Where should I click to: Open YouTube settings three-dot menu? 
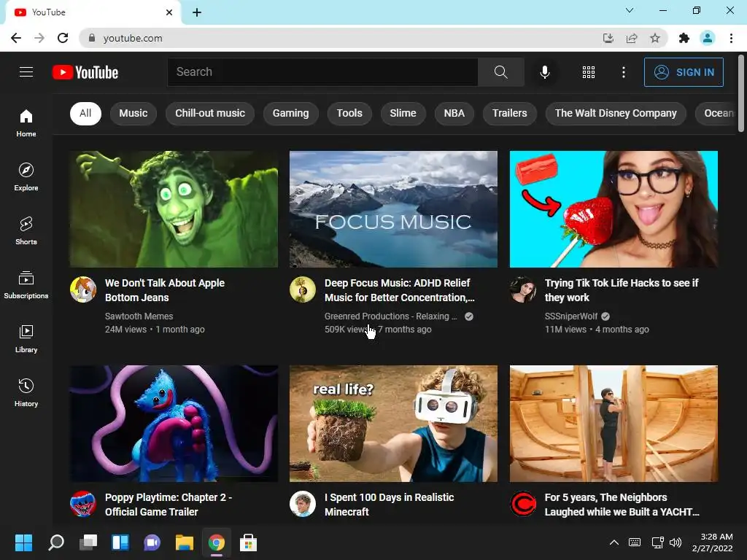coord(623,72)
